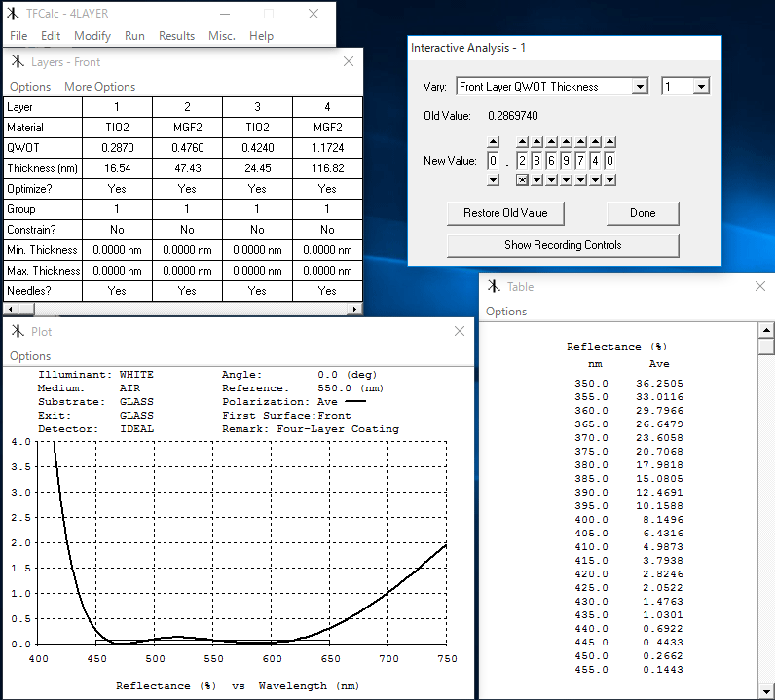775x700 pixels.
Task: Click the TFCalc icon in Layers window title
Action: [x=18, y=62]
